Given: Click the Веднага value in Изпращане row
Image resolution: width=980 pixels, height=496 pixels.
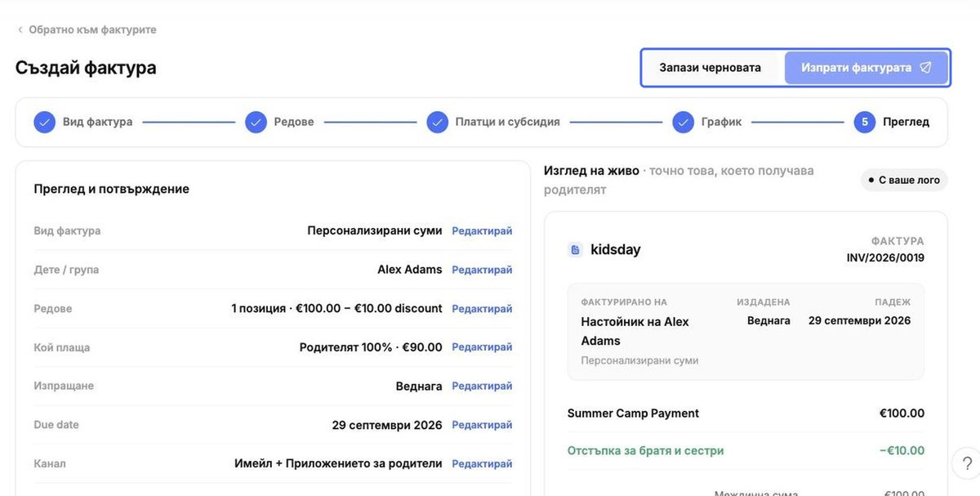Looking at the screenshot, I should pyautogui.click(x=419, y=386).
